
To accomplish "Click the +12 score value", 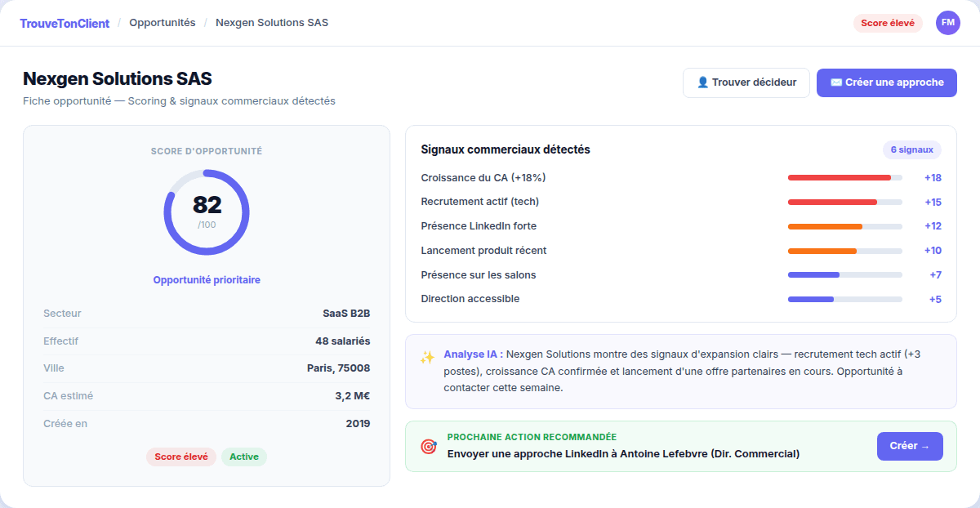I will tap(933, 226).
